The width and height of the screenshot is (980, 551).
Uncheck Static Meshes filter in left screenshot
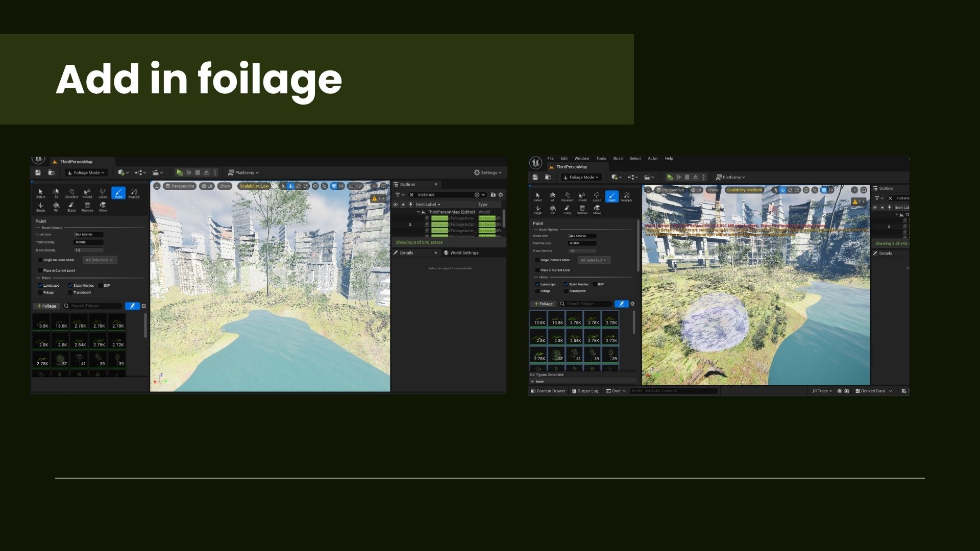click(70, 285)
